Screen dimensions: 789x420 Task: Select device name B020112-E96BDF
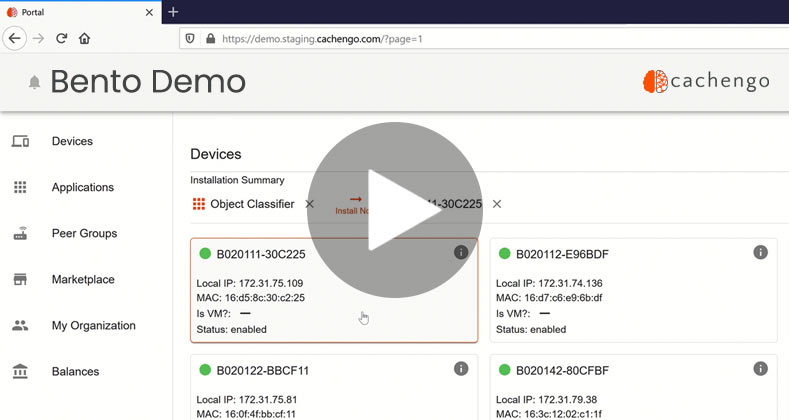[x=562, y=254]
